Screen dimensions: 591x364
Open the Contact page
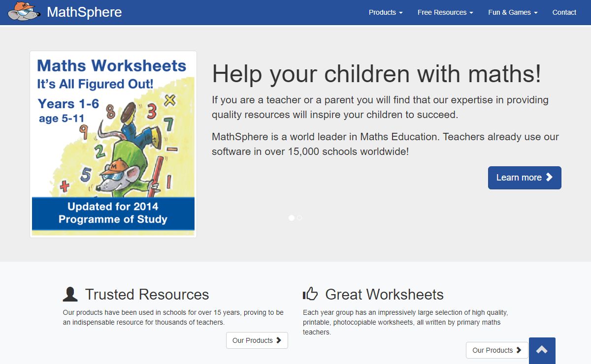pos(564,12)
